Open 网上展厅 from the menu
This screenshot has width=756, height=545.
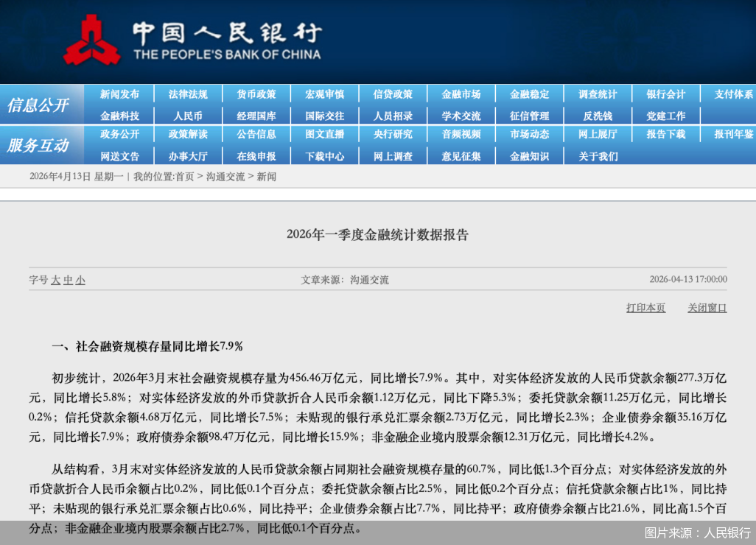(598, 135)
